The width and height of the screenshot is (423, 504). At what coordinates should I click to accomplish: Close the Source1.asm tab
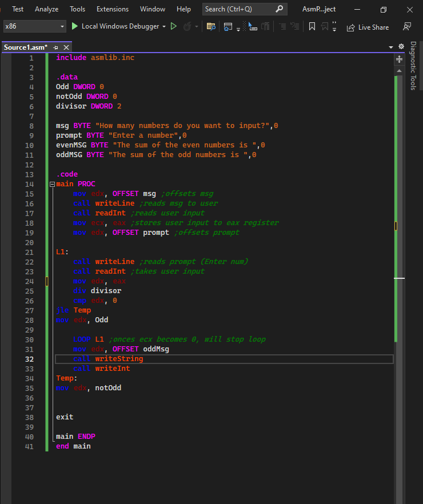point(66,47)
